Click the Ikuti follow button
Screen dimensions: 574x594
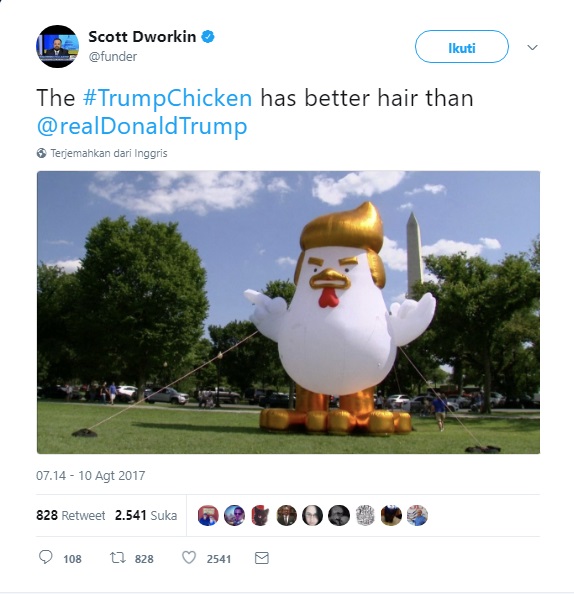point(461,47)
